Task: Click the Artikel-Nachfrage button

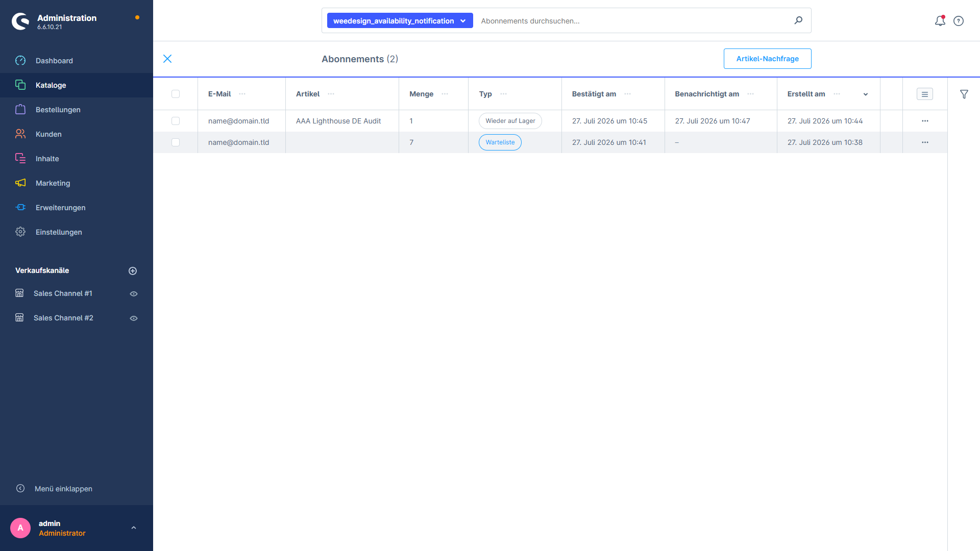Action: coord(767,59)
